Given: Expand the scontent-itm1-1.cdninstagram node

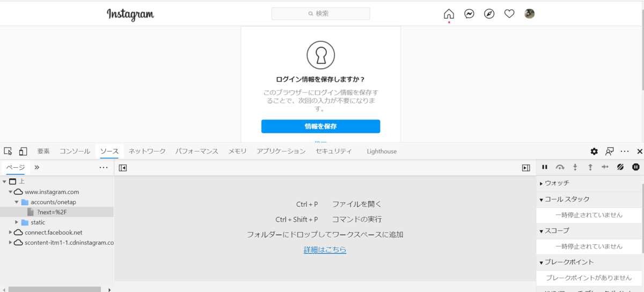Looking at the screenshot, I should click(11, 243).
